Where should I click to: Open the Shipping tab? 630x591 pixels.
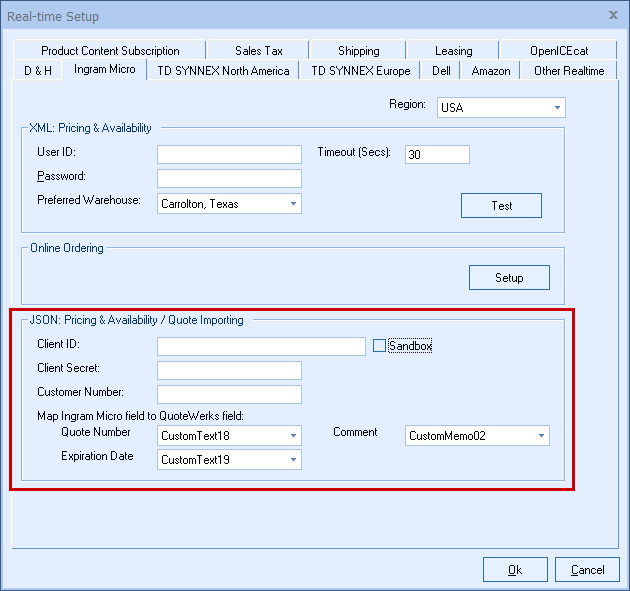(358, 50)
